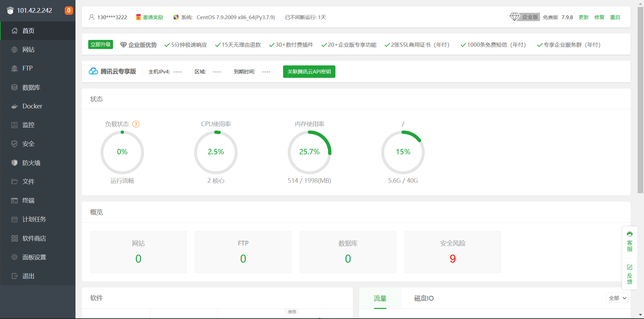This screenshot has height=319, width=644.
Task: Click the 网站 overview card
Action: (138, 252)
